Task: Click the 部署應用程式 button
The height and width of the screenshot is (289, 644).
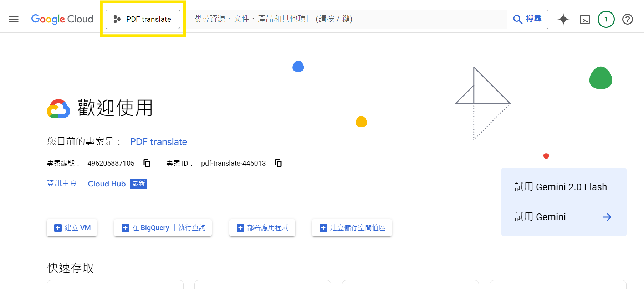Action: (262, 228)
